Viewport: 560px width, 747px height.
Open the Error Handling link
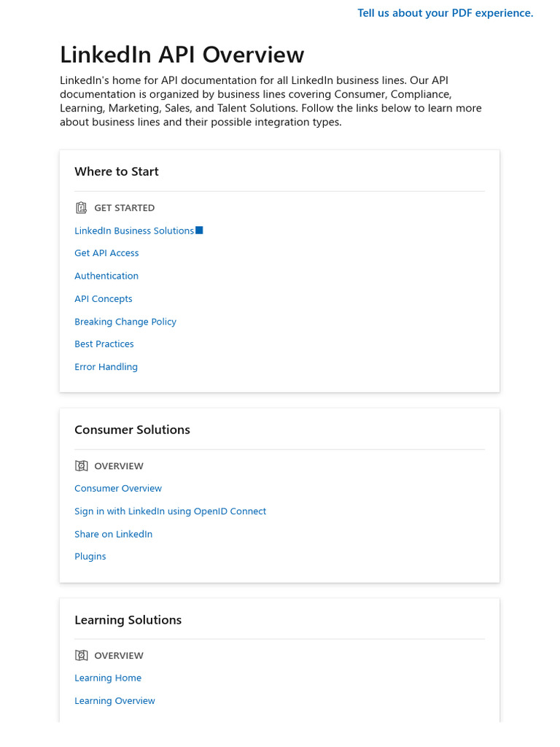point(106,367)
